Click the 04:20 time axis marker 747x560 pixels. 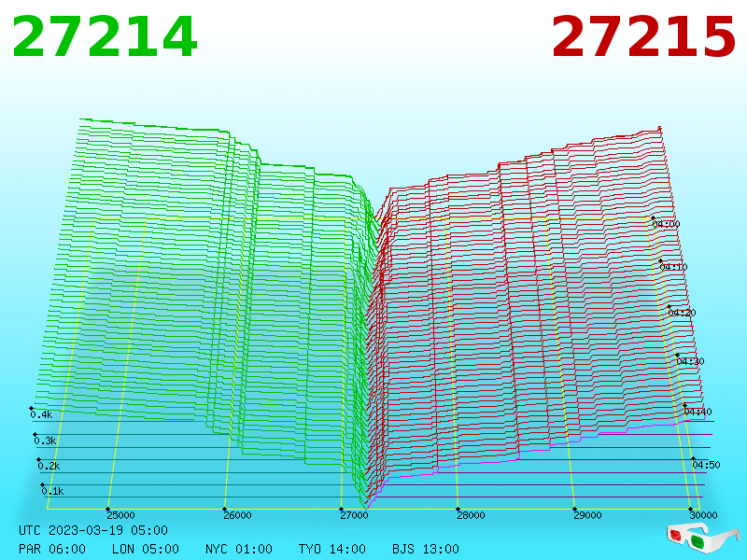click(x=682, y=313)
